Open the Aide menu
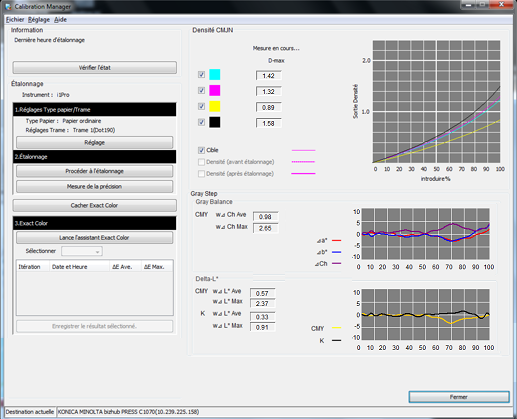Viewport: 517px width, 419px height. click(60, 20)
